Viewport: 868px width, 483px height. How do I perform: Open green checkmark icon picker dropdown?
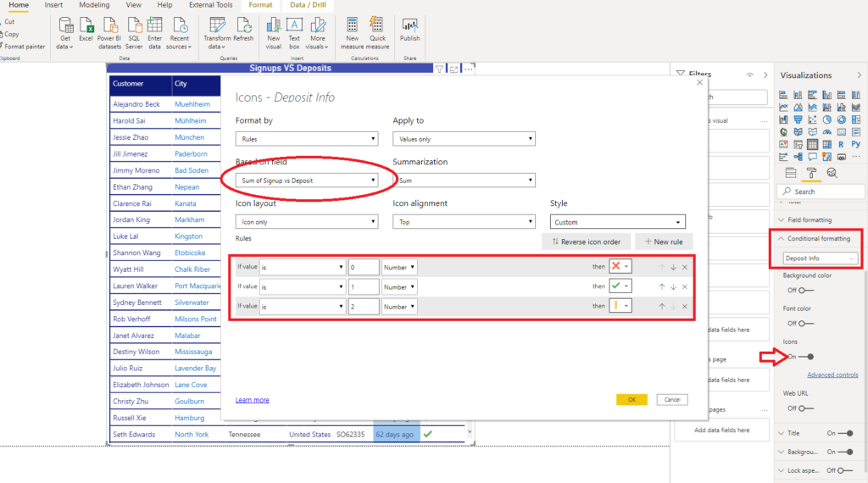coord(620,286)
